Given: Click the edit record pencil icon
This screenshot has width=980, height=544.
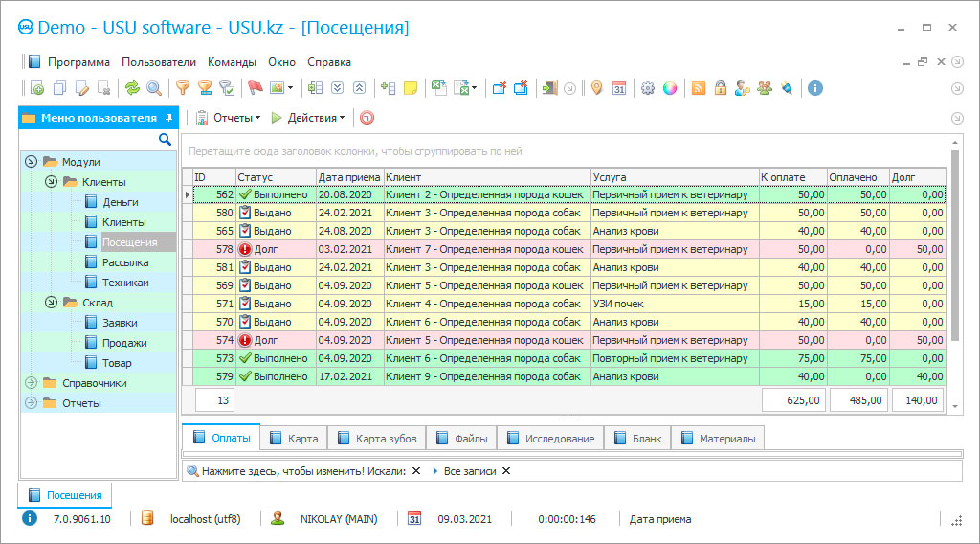Looking at the screenshot, I should (82, 88).
